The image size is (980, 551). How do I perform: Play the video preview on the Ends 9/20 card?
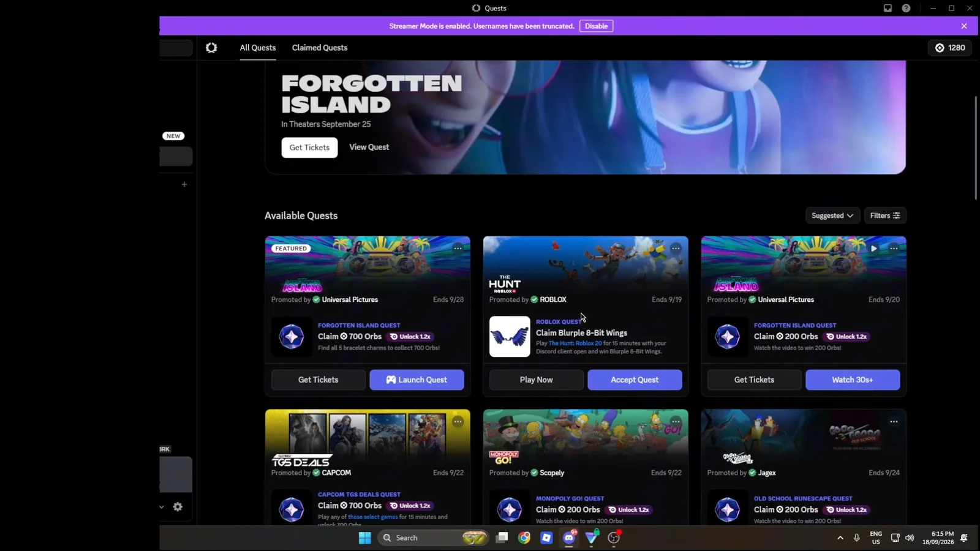(x=874, y=249)
